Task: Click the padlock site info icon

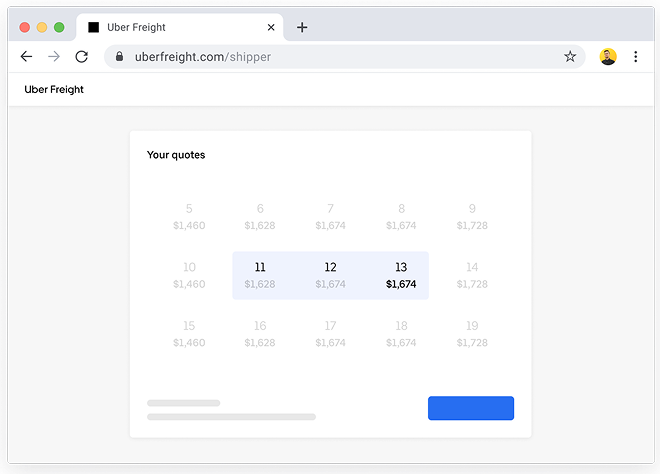Action: (121, 57)
